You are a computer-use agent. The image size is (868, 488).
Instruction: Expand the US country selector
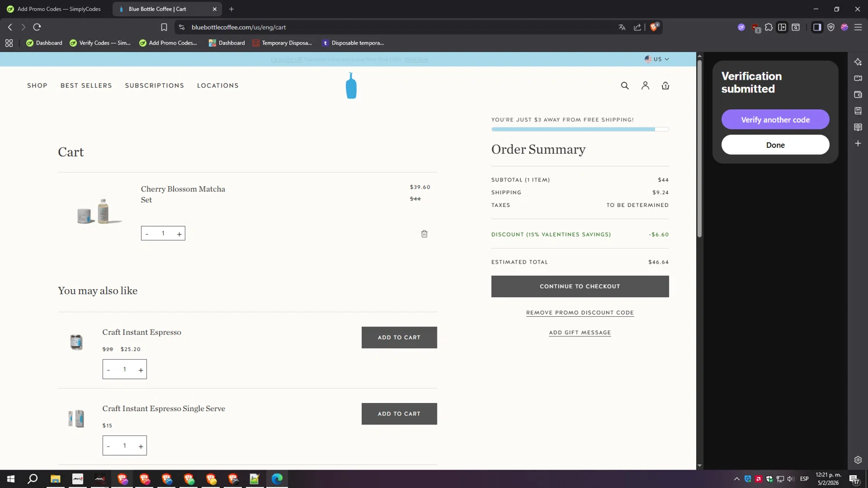coord(657,59)
